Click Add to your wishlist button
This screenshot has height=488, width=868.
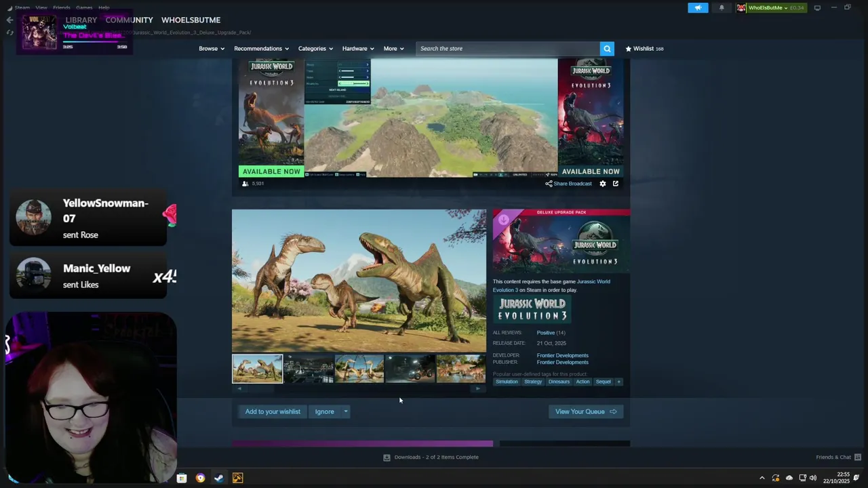273,411
